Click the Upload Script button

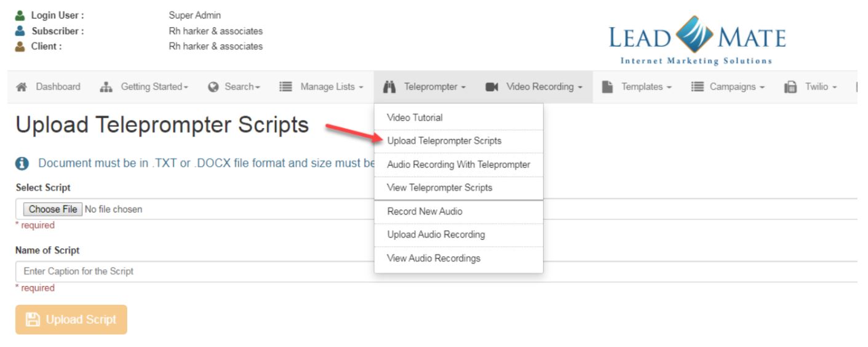click(71, 319)
